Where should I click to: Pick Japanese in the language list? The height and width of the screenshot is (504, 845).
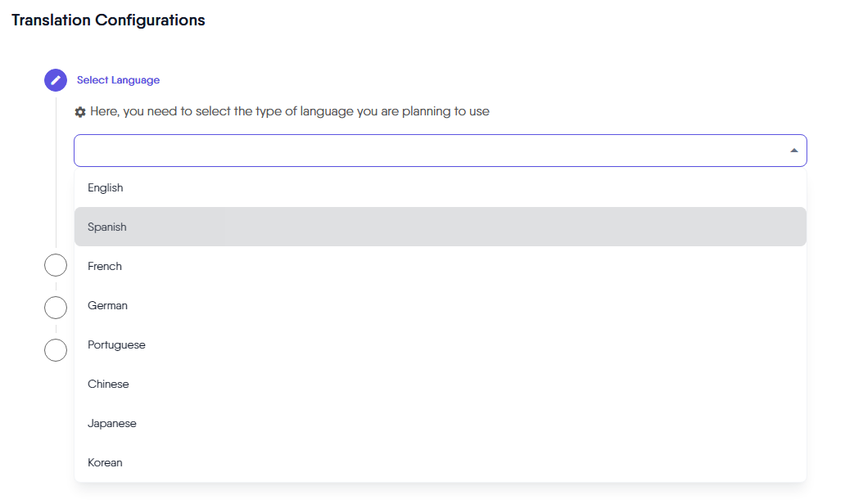[112, 423]
